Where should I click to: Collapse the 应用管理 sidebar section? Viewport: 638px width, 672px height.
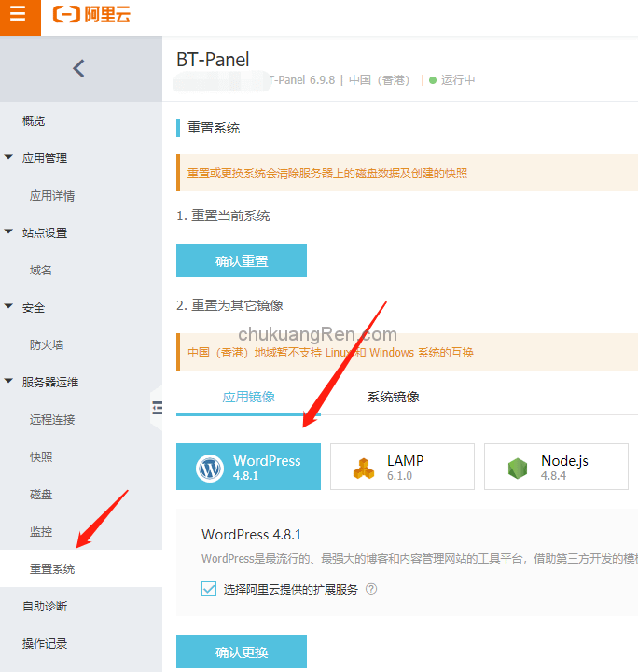coord(9,158)
